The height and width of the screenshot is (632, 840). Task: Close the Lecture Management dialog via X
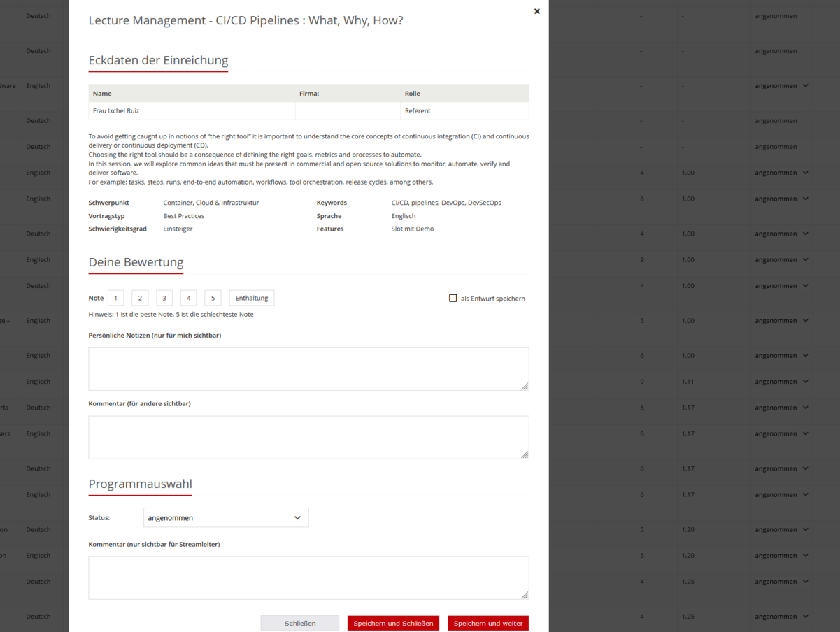(536, 11)
